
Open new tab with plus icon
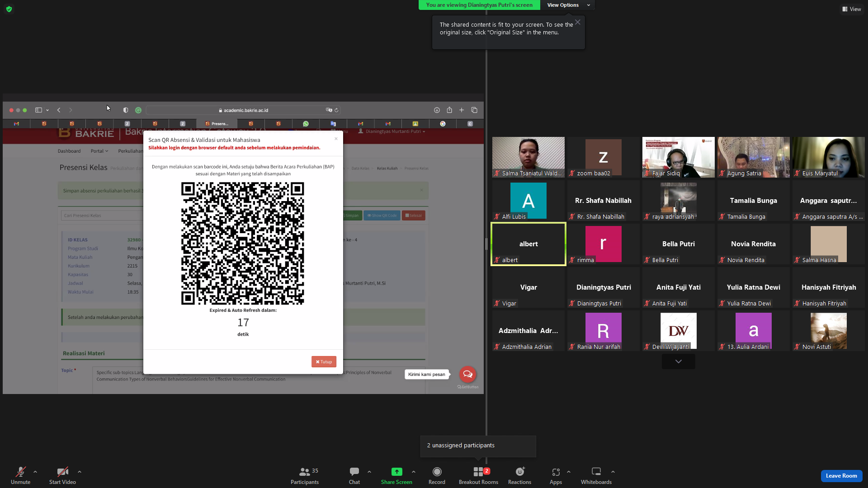click(462, 110)
